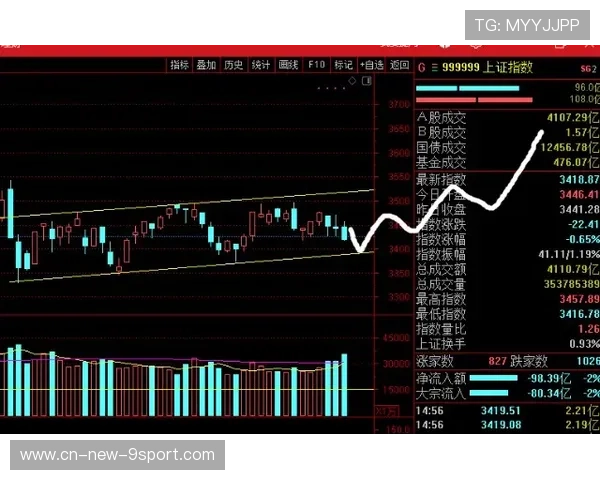
Task: Open the 历史 history view
Action: 234,64
